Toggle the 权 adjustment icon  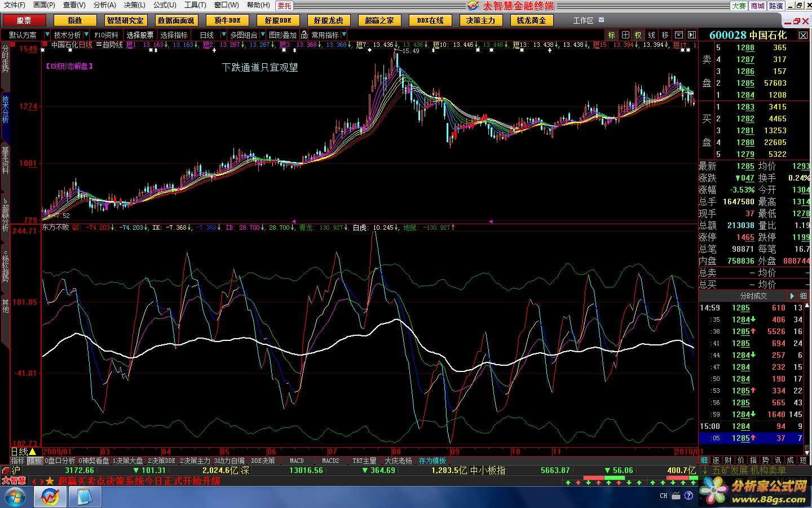point(638,35)
